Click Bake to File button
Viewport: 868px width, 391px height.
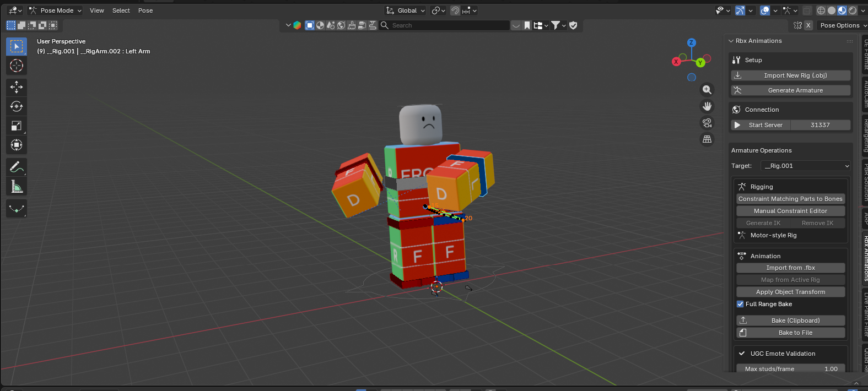coord(790,333)
